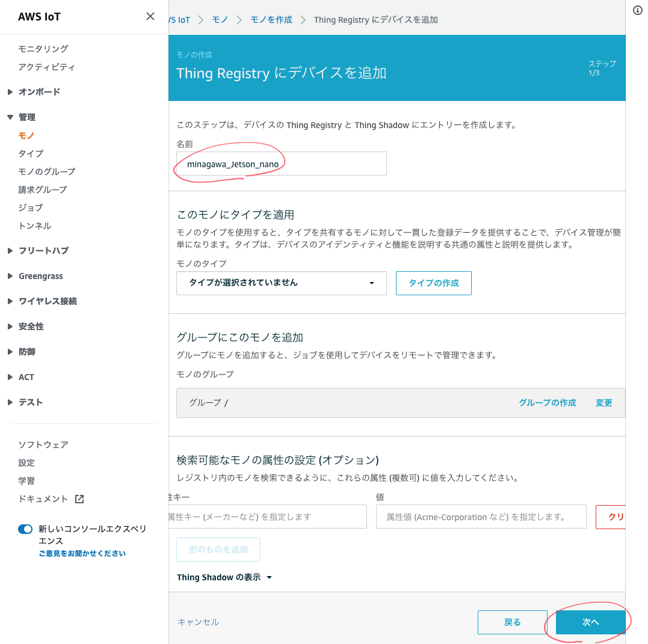
Task: Click the 戻る button
Action: point(513,622)
